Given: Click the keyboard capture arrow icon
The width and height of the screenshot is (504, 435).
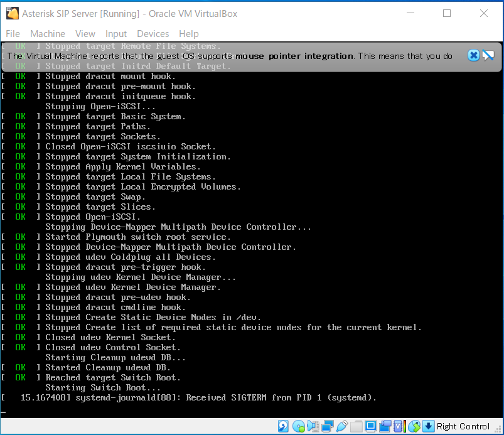Looking at the screenshot, I should 429,426.
